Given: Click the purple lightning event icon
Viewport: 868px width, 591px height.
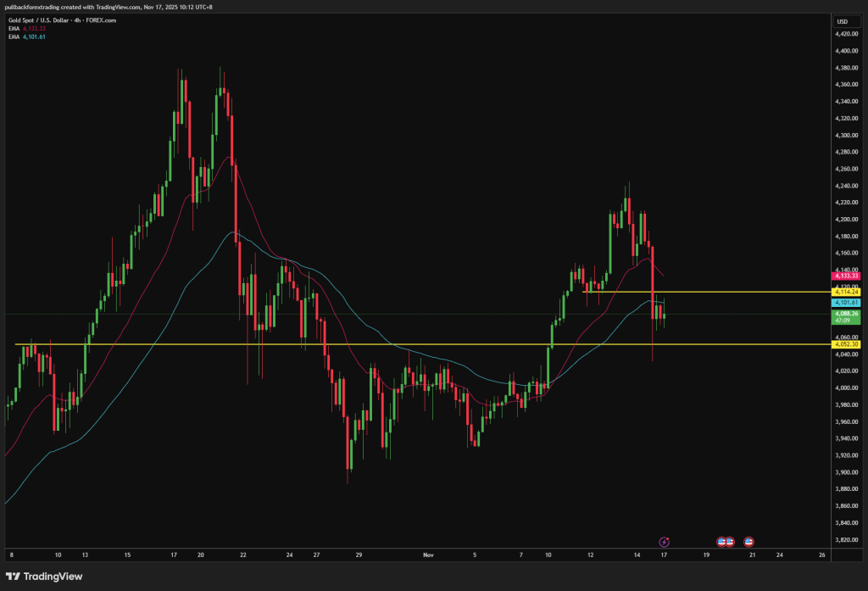Looking at the screenshot, I should click(x=665, y=541).
